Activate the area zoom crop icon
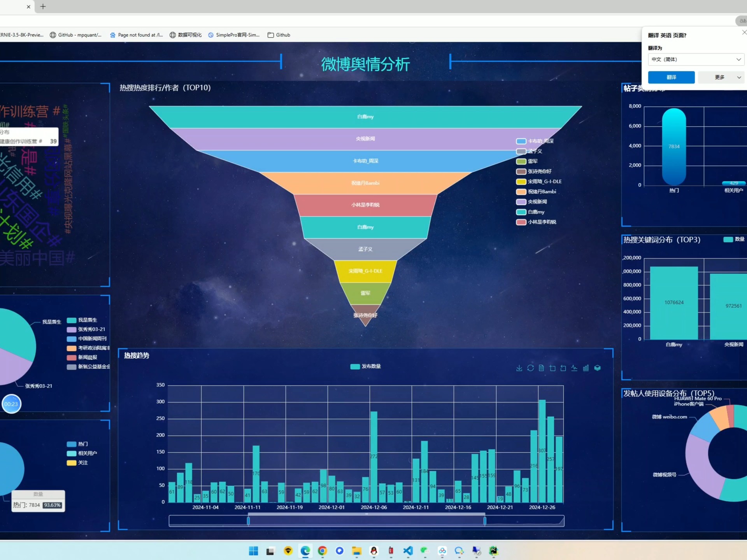This screenshot has width=747, height=560. pos(552,368)
